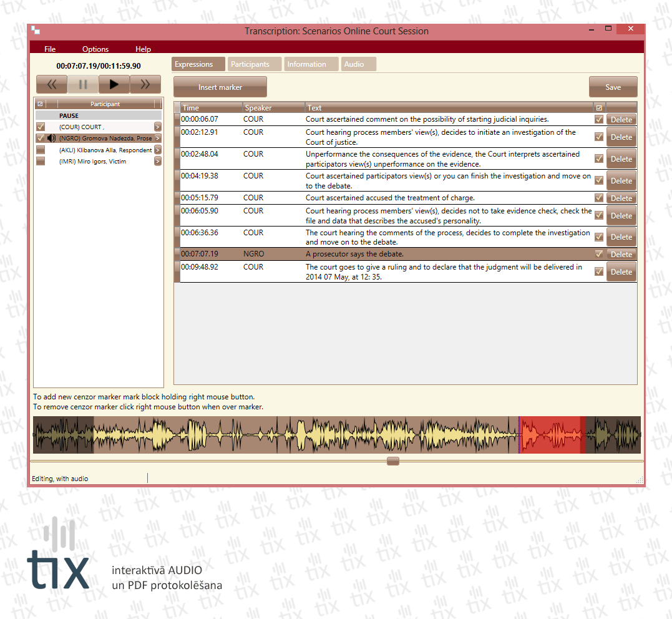This screenshot has width=672, height=619.
Task: Delete the 00:02:48.04 expression row
Action: pyautogui.click(x=621, y=159)
